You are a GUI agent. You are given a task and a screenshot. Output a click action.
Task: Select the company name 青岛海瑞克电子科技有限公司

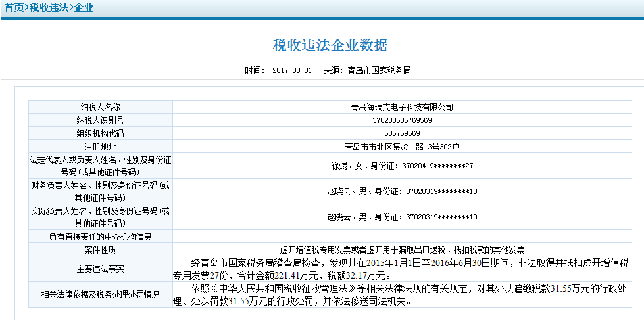[x=402, y=107]
